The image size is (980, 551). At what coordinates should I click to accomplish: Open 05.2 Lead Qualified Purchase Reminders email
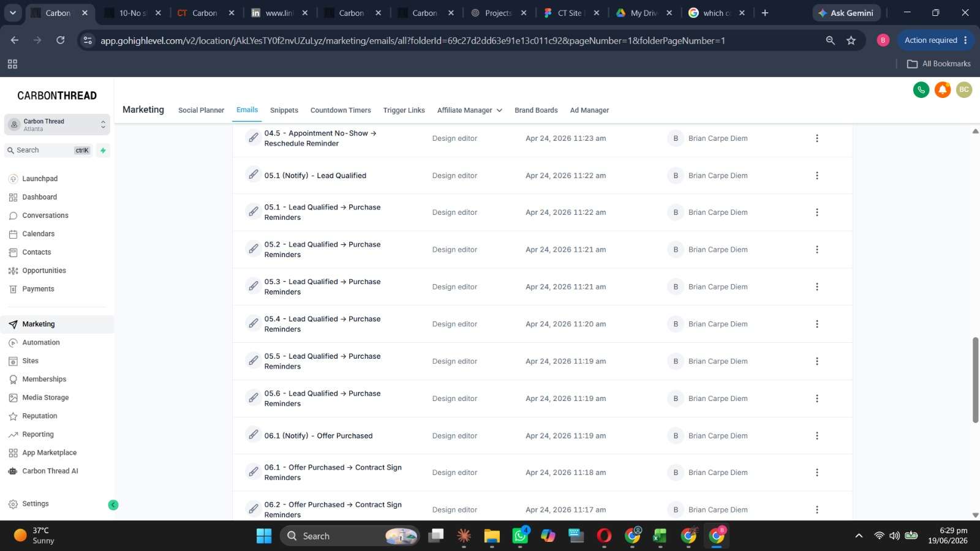click(x=322, y=249)
